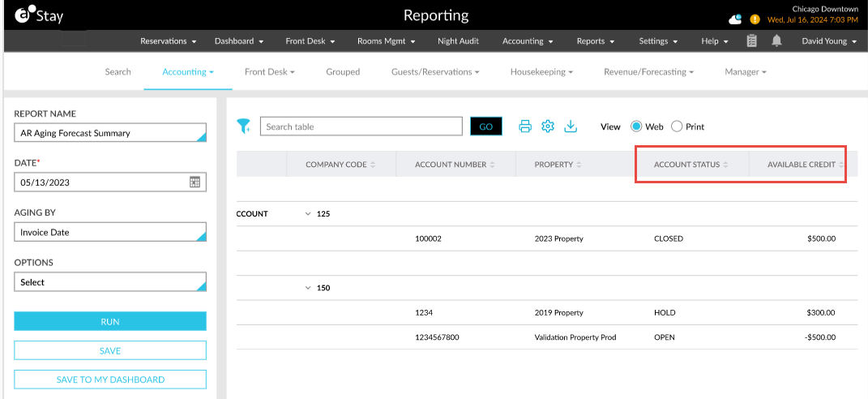Print the report with printer icon
Viewport: 868px width, 399px height.
click(x=525, y=127)
